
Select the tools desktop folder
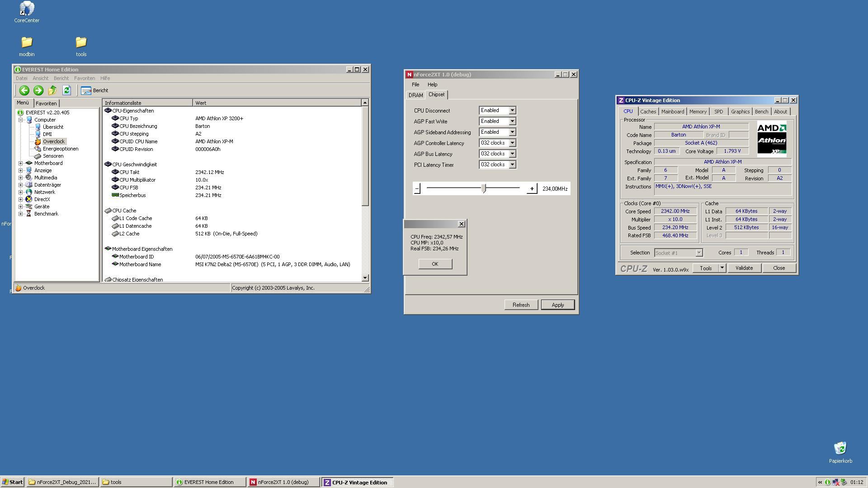81,47
